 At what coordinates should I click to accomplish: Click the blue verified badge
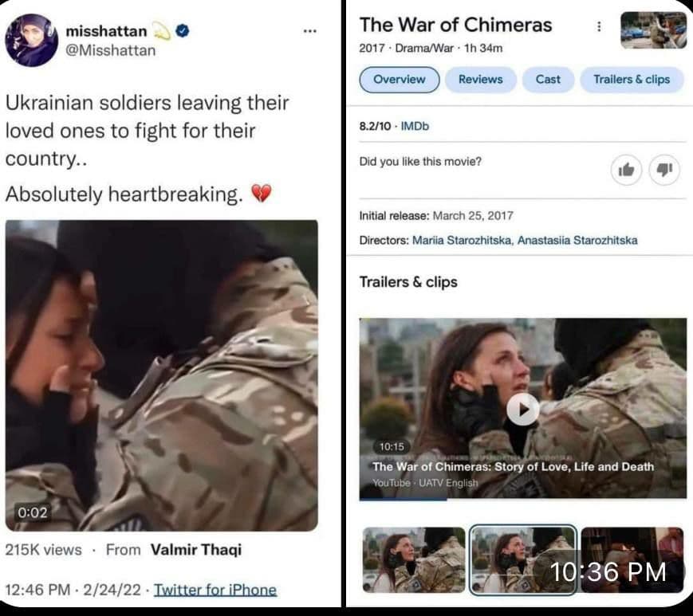[x=182, y=30]
